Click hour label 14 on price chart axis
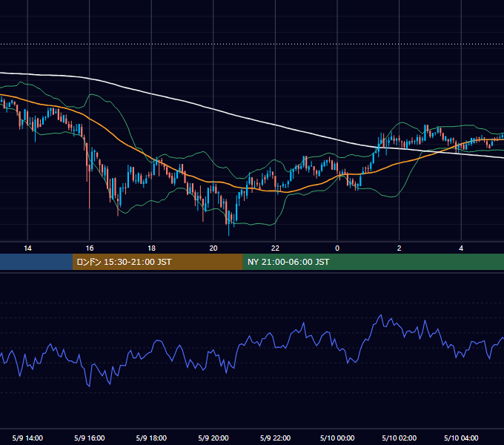 pos(27,248)
